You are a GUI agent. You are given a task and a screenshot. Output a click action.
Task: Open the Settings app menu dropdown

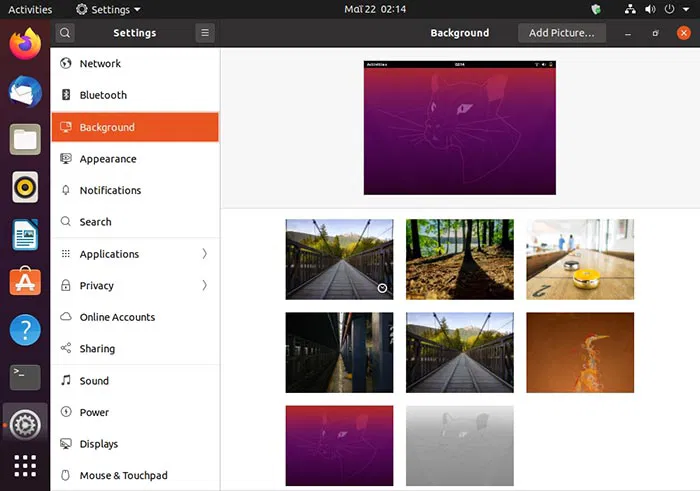tap(109, 10)
